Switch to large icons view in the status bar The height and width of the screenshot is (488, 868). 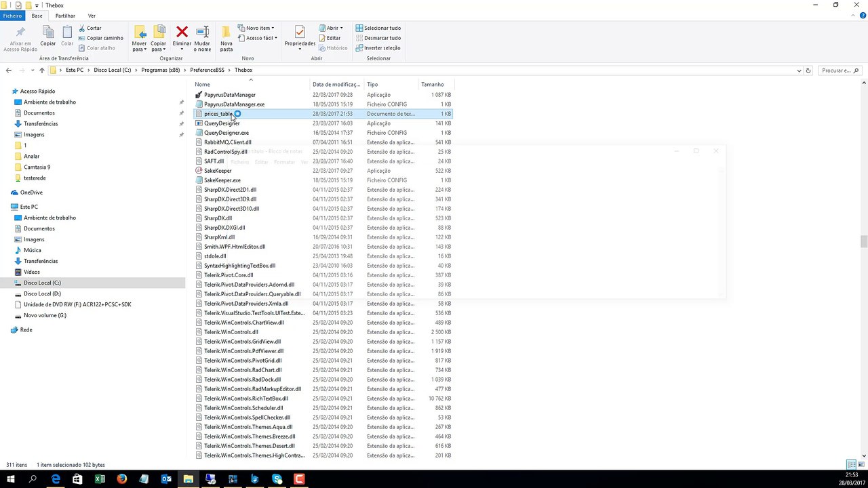[x=860, y=465]
